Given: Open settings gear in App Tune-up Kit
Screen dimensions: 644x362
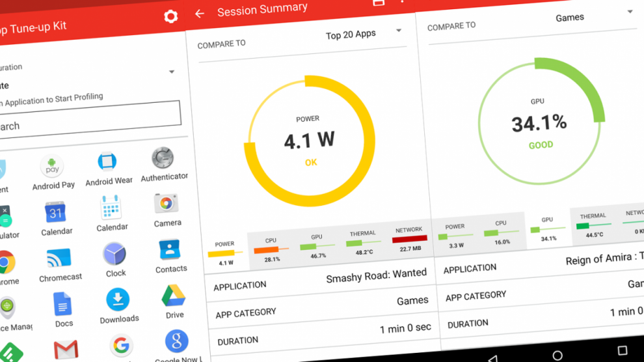Looking at the screenshot, I should (x=170, y=16).
